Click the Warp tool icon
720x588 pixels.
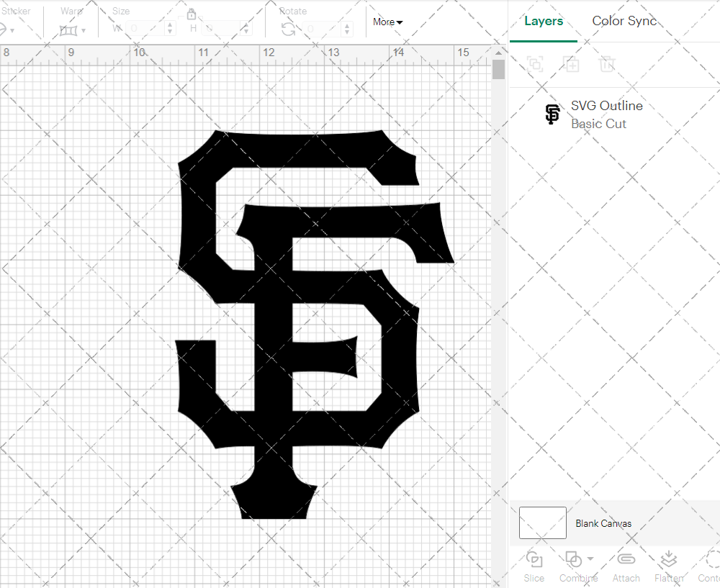pos(69,30)
